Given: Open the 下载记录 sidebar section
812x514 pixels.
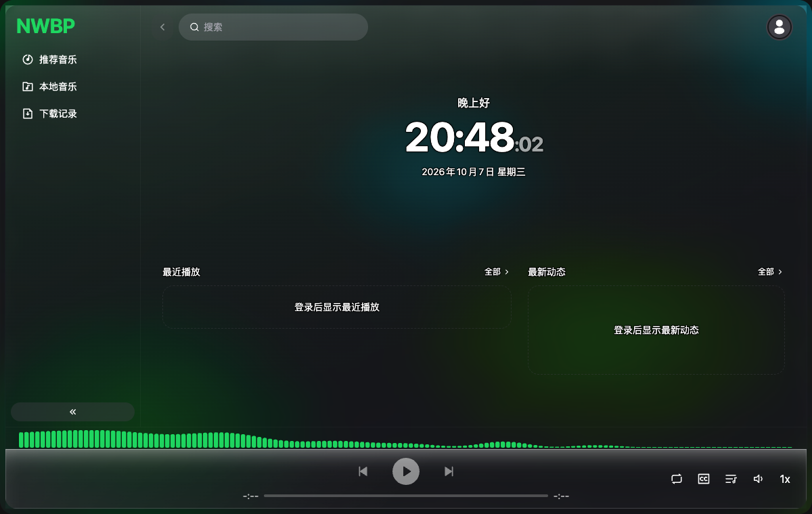Looking at the screenshot, I should pyautogui.click(x=72, y=114).
